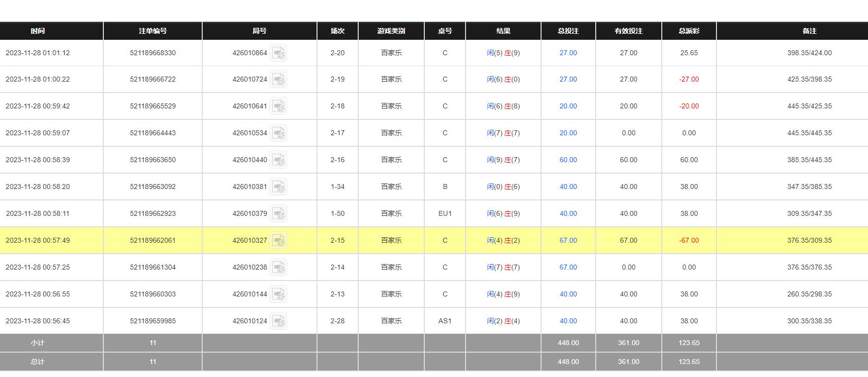Image resolution: width=868 pixels, height=377 pixels.
Task: Click result 闲(5) 庄(9) in first row
Action: pyautogui.click(x=503, y=53)
